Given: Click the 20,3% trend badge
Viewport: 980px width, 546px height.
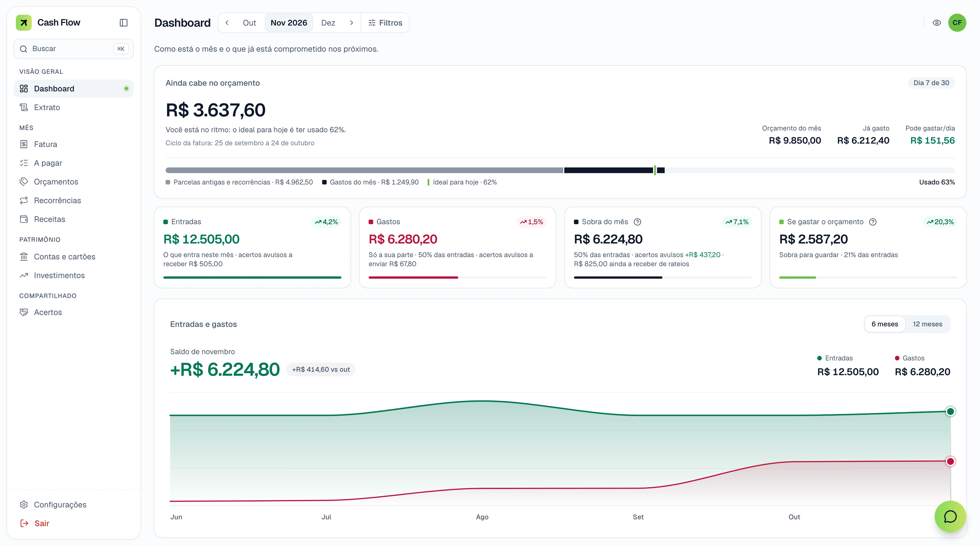Looking at the screenshot, I should coord(940,222).
